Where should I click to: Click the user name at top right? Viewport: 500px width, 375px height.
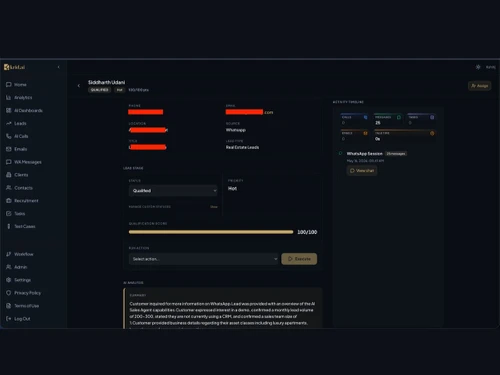[490, 67]
